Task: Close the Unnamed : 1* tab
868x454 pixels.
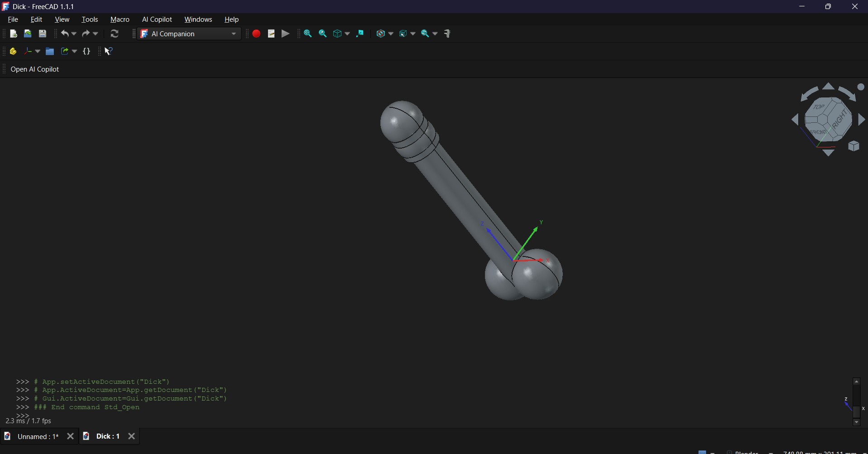Action: click(x=70, y=436)
